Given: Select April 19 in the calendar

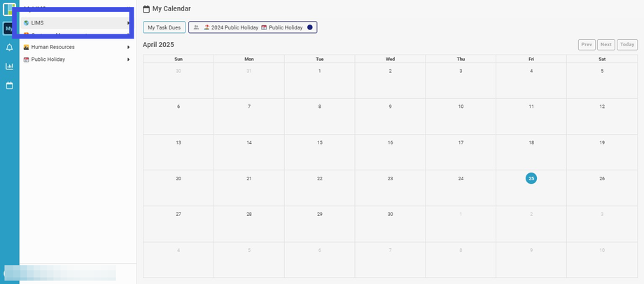Looking at the screenshot, I should coord(602,152).
